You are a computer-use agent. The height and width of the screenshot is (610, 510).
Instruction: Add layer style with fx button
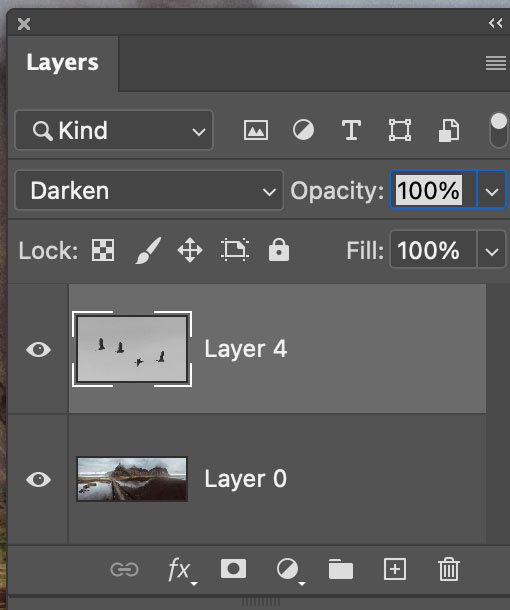[x=181, y=570]
